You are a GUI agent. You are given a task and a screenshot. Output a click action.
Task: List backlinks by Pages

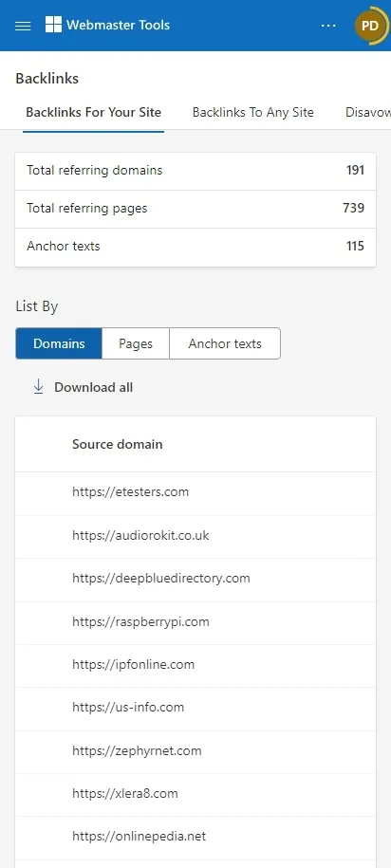pyautogui.click(x=136, y=343)
